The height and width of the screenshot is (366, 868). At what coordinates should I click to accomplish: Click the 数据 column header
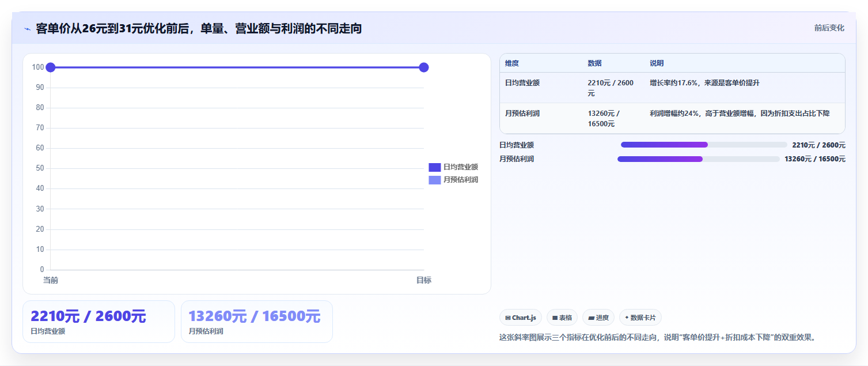tap(594, 63)
